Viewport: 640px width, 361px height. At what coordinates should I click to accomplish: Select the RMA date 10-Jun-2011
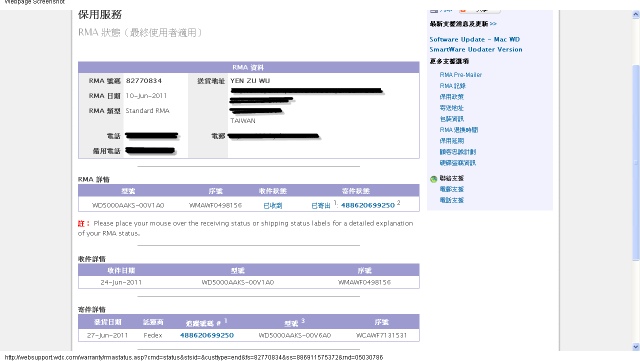[146, 96]
